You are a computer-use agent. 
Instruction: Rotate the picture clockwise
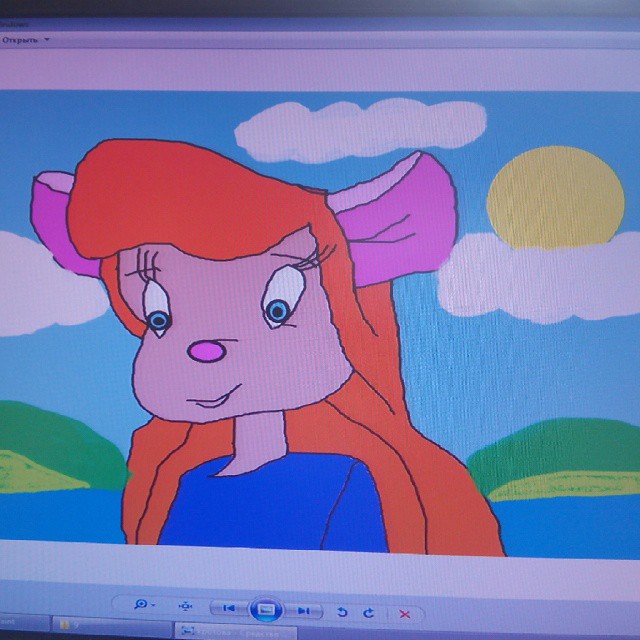(369, 613)
